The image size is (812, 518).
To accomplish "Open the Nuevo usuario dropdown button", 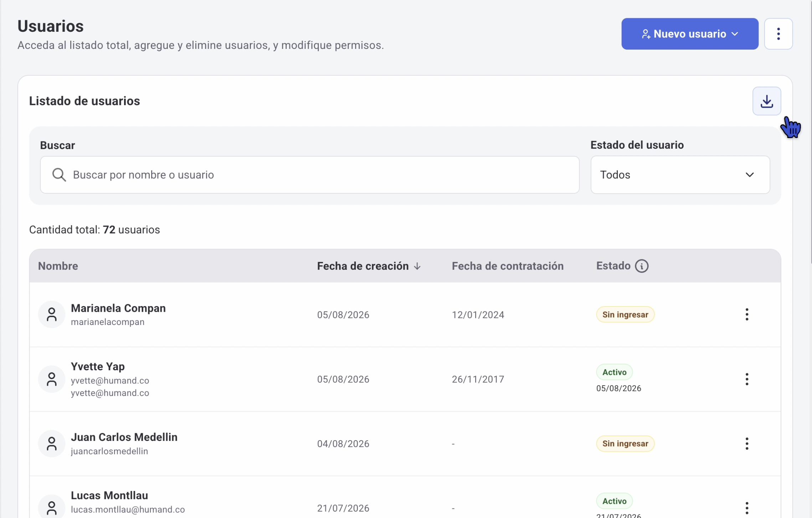I will coord(689,34).
